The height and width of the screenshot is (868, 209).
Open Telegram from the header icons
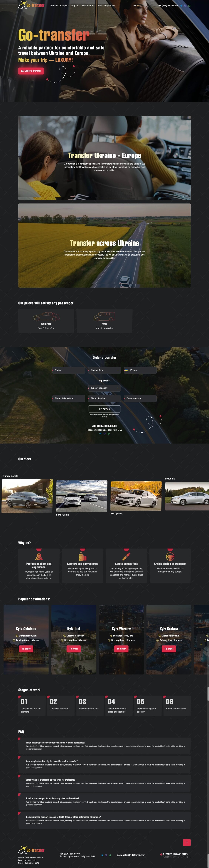181,6
